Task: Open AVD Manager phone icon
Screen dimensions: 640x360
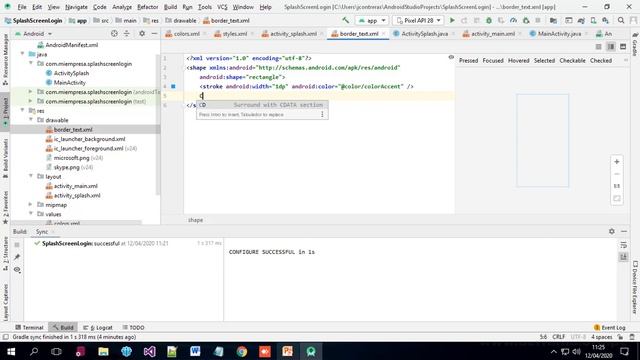Action: click(x=593, y=20)
